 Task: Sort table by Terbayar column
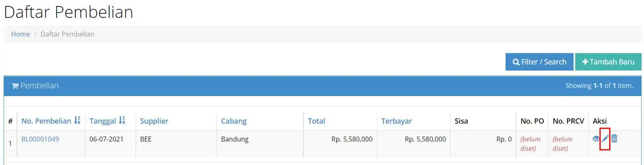pyautogui.click(x=396, y=121)
